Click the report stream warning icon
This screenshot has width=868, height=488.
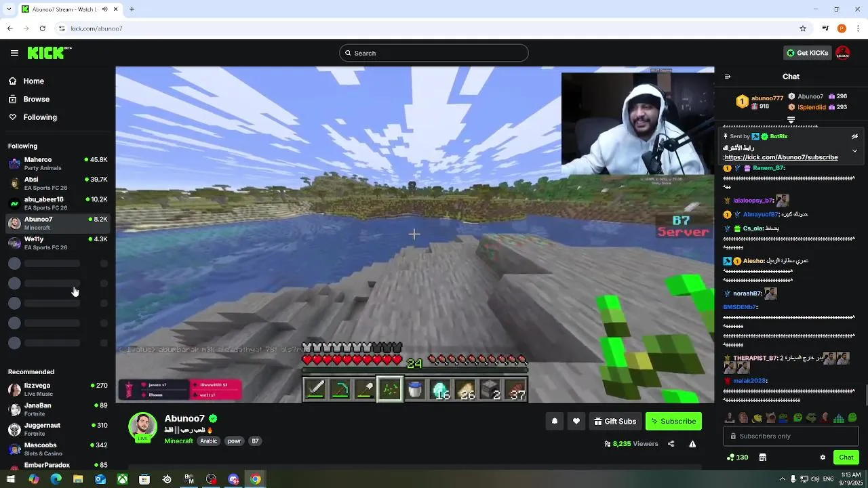[692, 444]
